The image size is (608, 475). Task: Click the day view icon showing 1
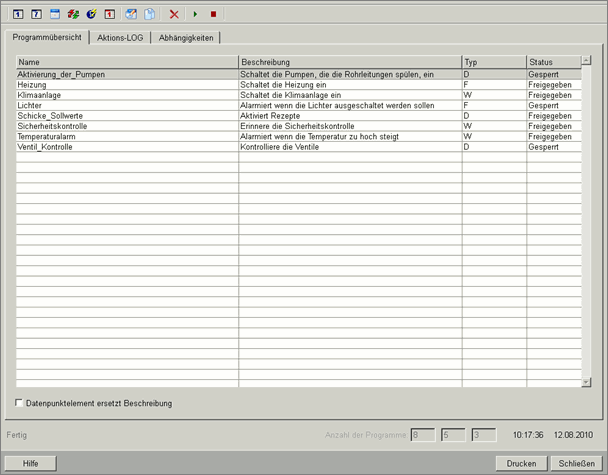pyautogui.click(x=19, y=15)
